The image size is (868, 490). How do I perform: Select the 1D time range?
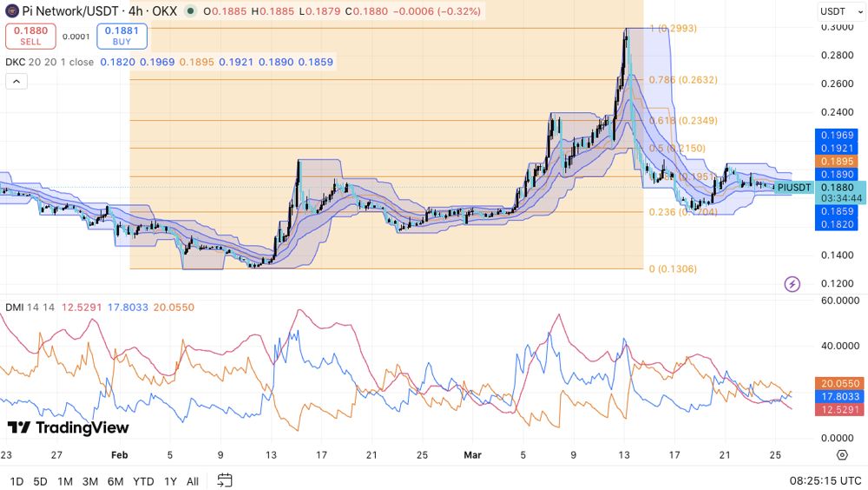click(x=16, y=481)
